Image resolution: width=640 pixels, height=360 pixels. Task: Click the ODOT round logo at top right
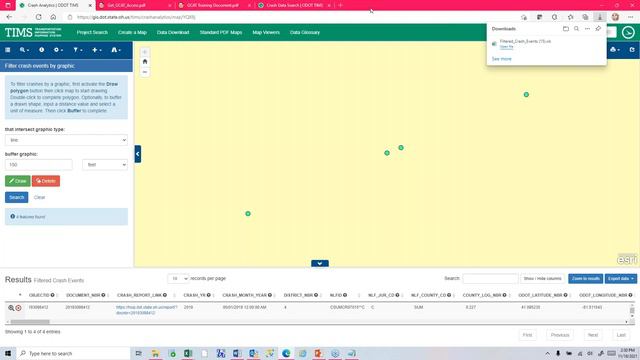(x=628, y=32)
